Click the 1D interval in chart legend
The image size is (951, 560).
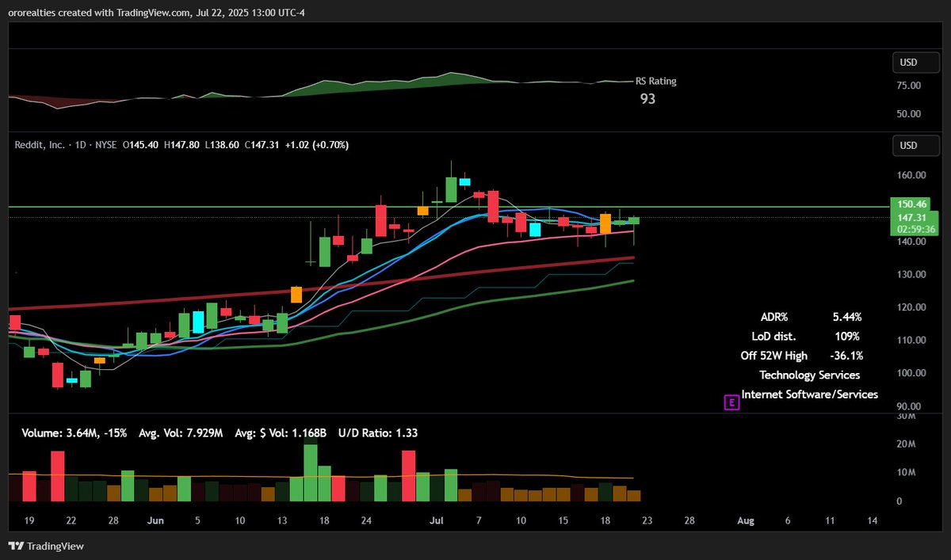pos(81,145)
